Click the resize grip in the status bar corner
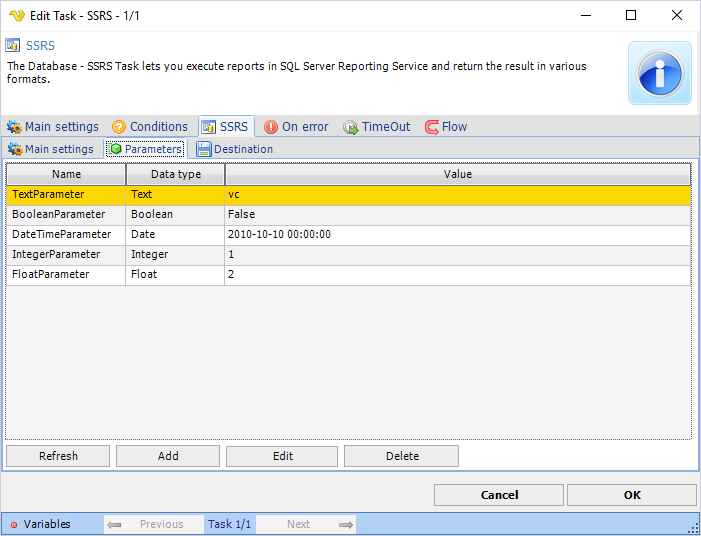The height and width of the screenshot is (536, 701). [x=693, y=528]
